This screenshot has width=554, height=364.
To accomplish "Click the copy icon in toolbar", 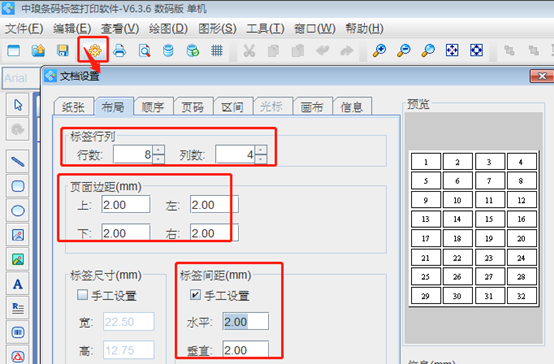I will point(273,51).
